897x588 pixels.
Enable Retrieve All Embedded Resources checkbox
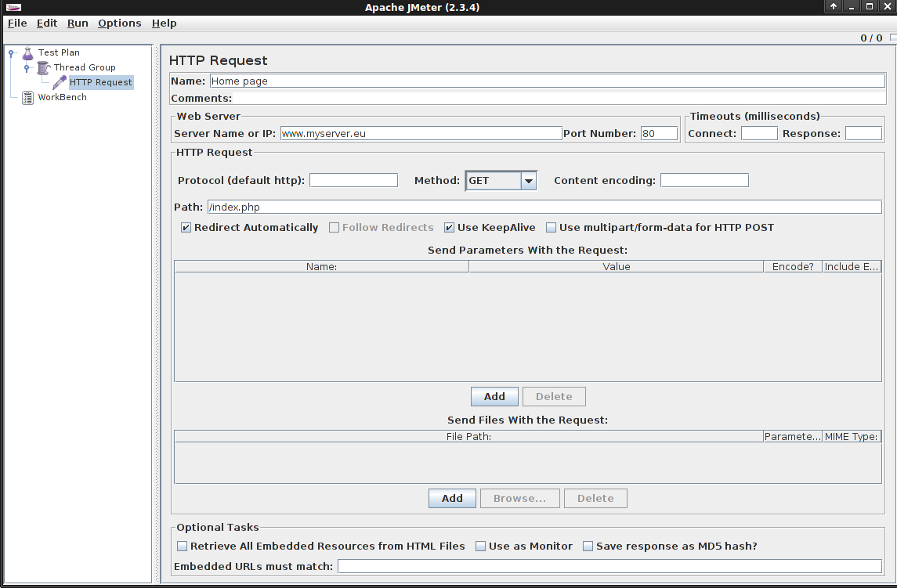click(x=182, y=547)
